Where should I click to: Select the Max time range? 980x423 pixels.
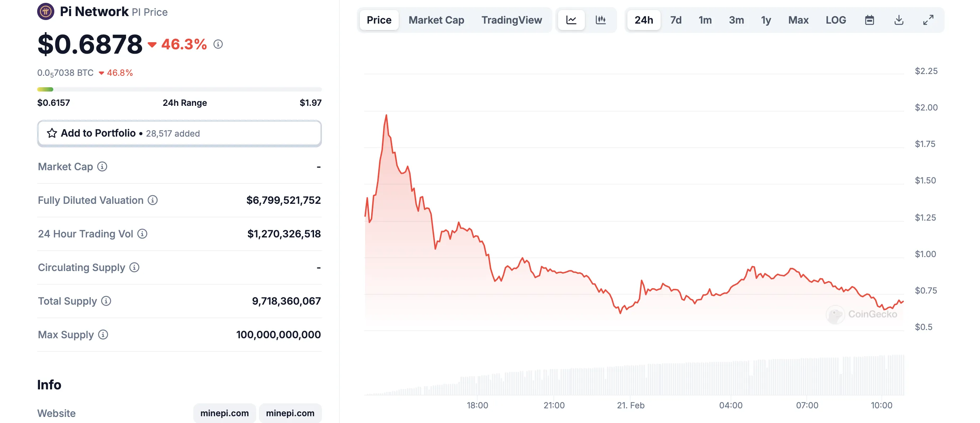click(x=798, y=20)
